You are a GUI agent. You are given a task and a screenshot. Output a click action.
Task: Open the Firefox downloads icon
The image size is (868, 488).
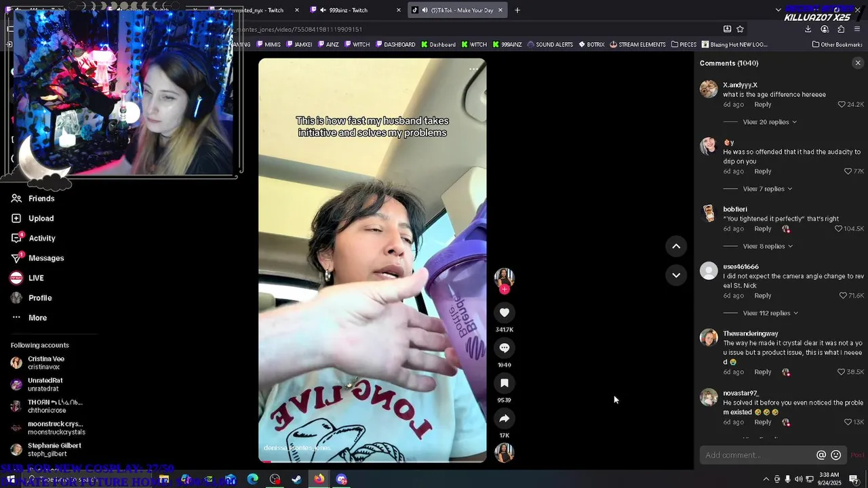(808, 29)
